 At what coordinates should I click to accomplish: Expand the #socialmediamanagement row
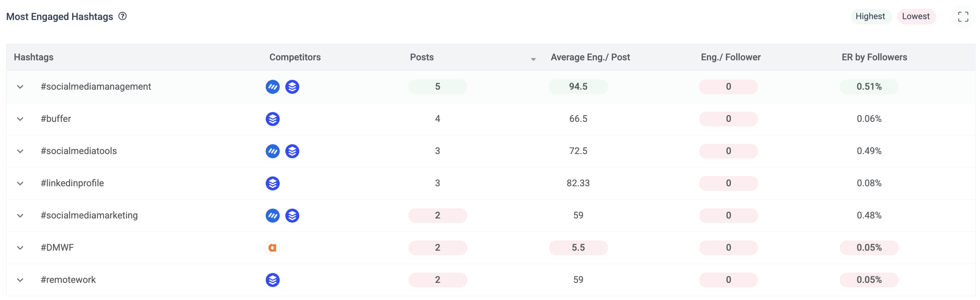tap(20, 87)
